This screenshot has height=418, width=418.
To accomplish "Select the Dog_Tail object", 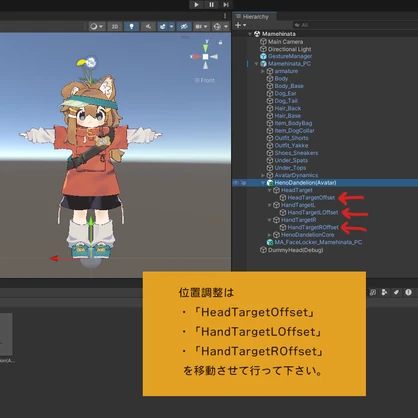I will 286,101.
